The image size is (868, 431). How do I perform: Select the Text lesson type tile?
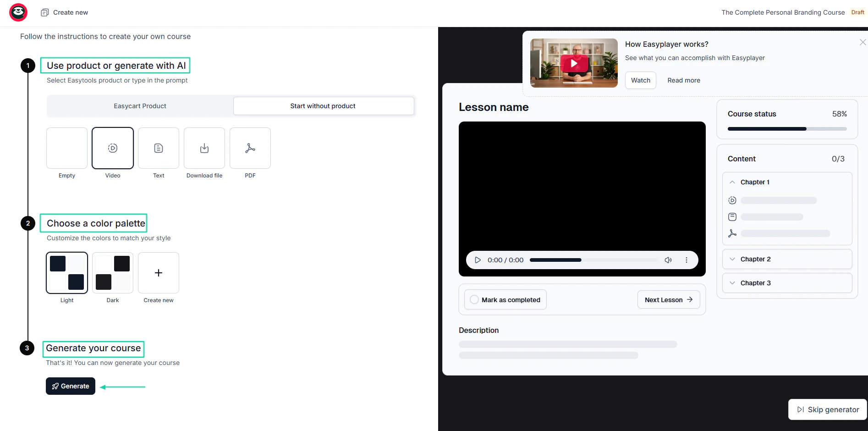coord(159,148)
